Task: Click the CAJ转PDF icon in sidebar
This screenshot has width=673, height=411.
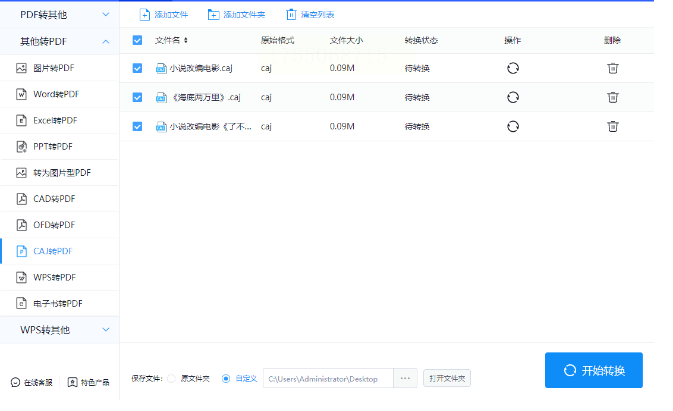Action: pyautogui.click(x=21, y=251)
